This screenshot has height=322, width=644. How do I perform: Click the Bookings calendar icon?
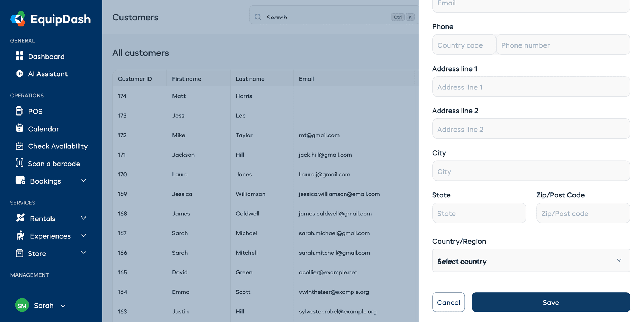tap(20, 181)
